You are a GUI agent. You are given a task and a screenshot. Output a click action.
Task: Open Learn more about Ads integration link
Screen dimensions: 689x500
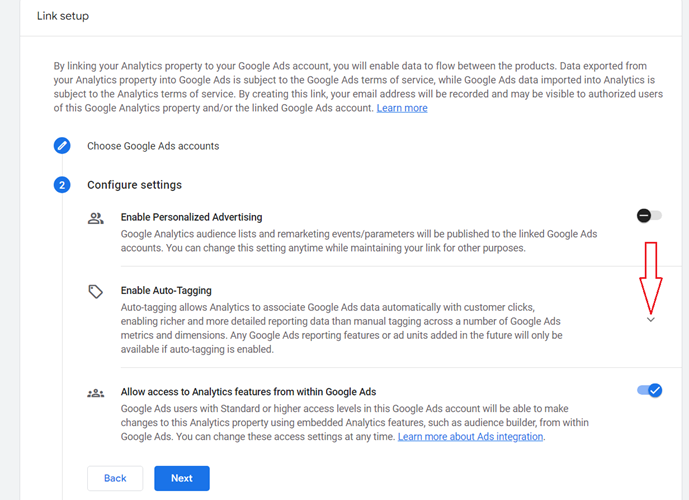point(470,437)
